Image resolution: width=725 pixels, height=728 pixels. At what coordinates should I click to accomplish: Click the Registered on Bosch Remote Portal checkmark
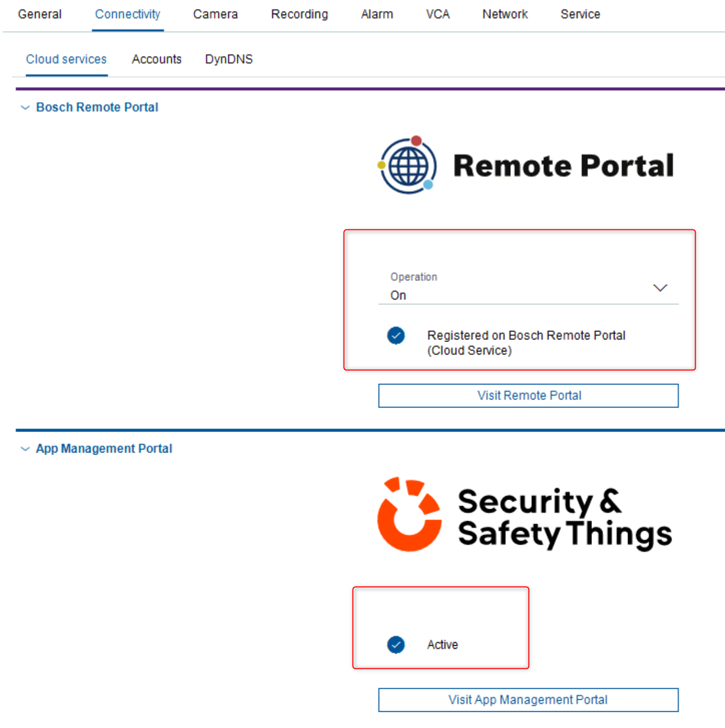coord(396,335)
